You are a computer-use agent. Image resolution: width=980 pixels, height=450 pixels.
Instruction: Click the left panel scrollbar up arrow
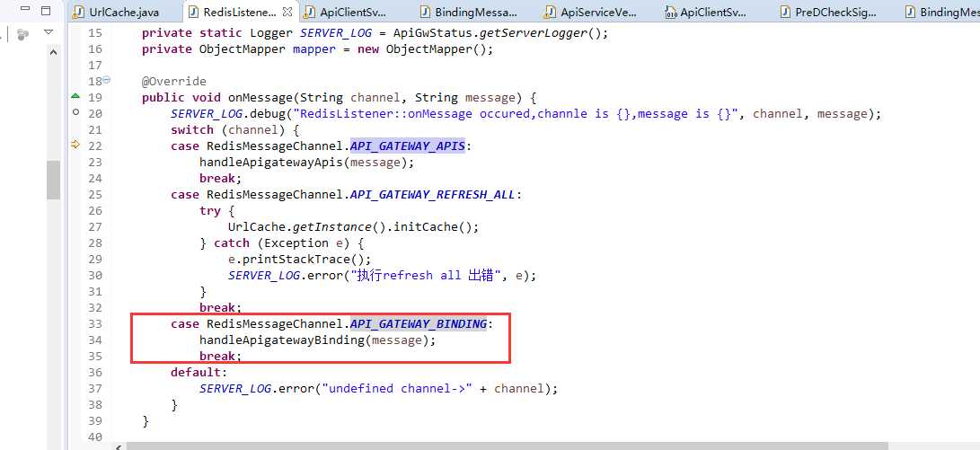tap(53, 54)
